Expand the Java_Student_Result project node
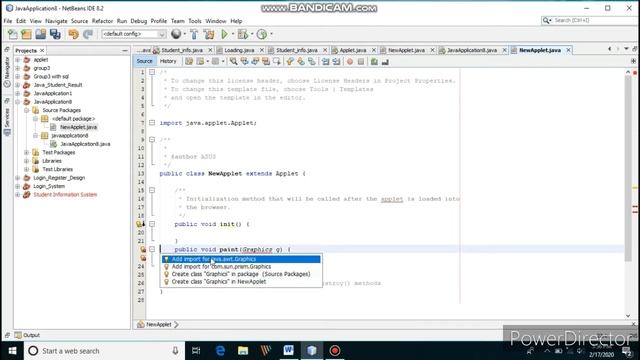The width and height of the screenshot is (640, 360). click(18, 85)
